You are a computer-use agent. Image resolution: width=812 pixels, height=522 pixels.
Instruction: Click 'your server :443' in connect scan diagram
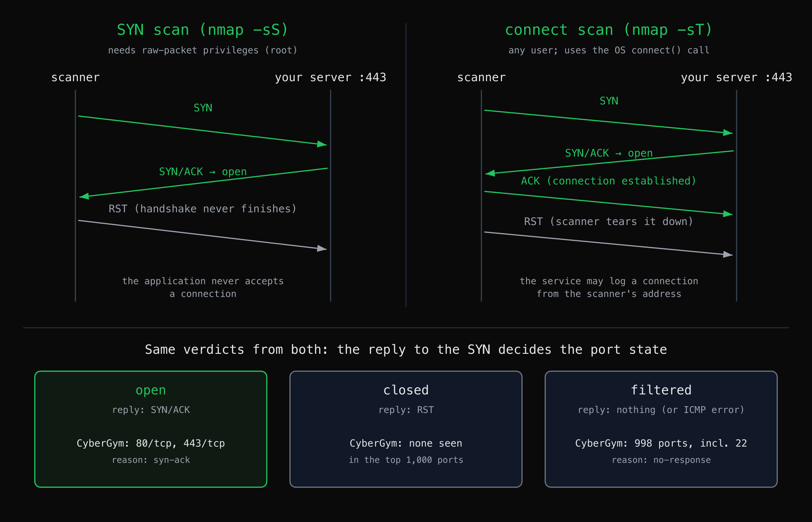tap(736, 78)
